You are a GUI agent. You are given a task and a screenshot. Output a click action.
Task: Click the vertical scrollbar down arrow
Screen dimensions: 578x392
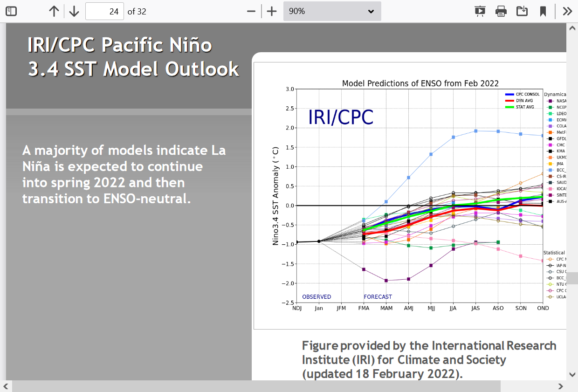[x=572, y=374]
